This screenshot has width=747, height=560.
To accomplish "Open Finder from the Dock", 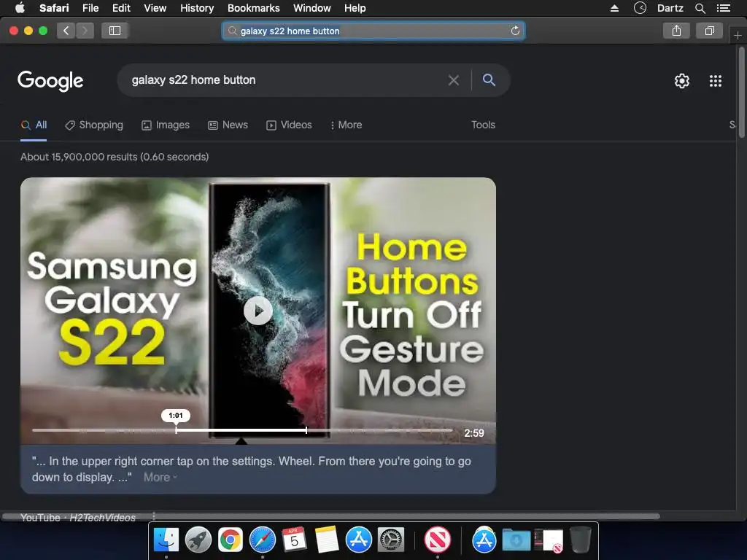I will [x=166, y=540].
